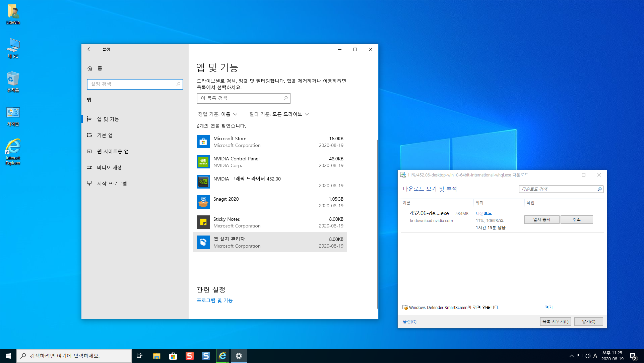Open File Explorer from the taskbar
This screenshot has height=363, width=644.
tap(156, 356)
